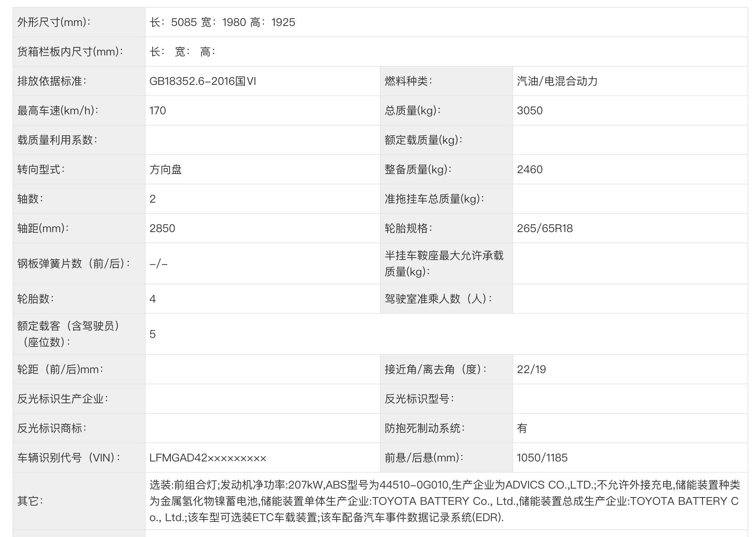756x537 pixels.
Task: Click the 载质量利用系数 label
Action: tap(57, 140)
